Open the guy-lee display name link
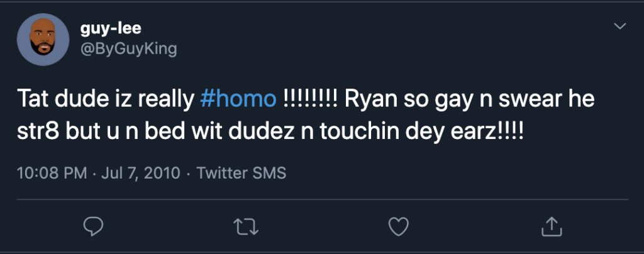The image size is (644, 254). [x=106, y=30]
